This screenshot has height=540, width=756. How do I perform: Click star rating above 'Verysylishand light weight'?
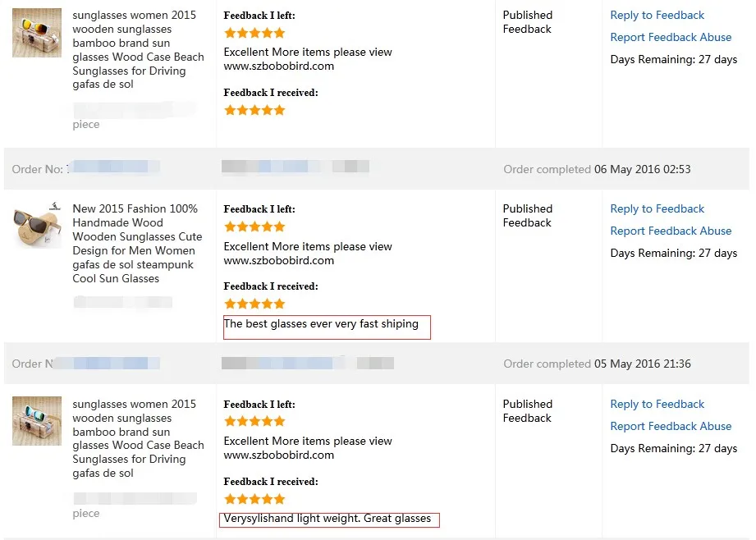pyautogui.click(x=254, y=499)
